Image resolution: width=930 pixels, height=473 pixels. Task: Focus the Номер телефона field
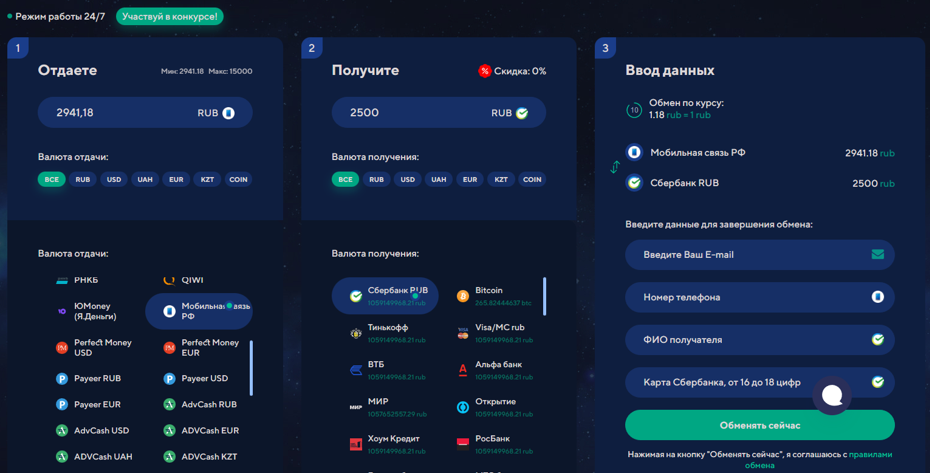pos(760,297)
